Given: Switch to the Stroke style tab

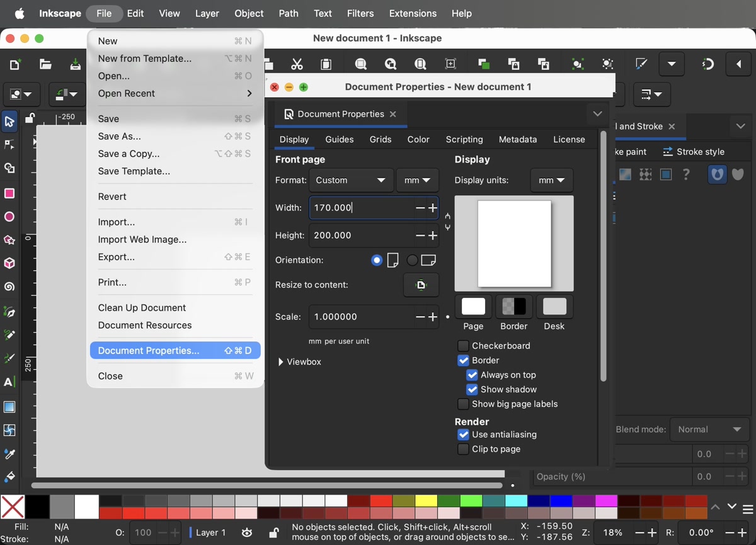Looking at the screenshot, I should pyautogui.click(x=694, y=152).
